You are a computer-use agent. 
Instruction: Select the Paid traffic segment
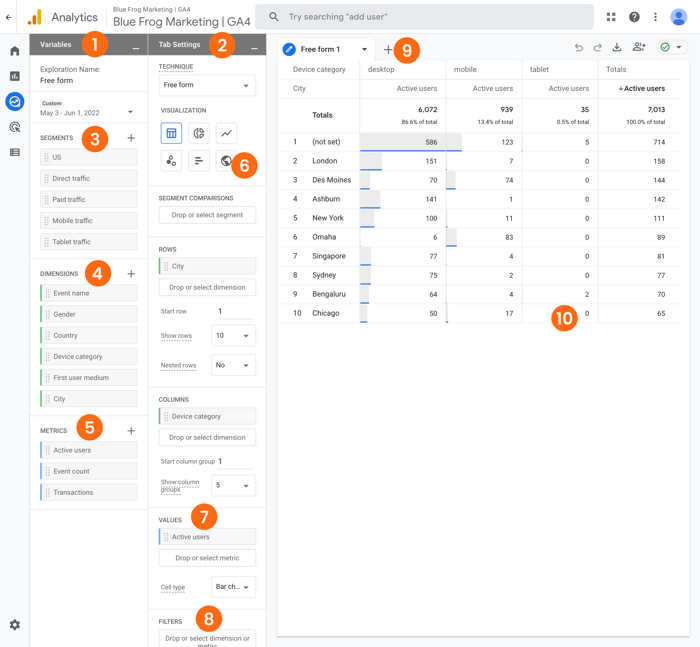click(x=89, y=200)
